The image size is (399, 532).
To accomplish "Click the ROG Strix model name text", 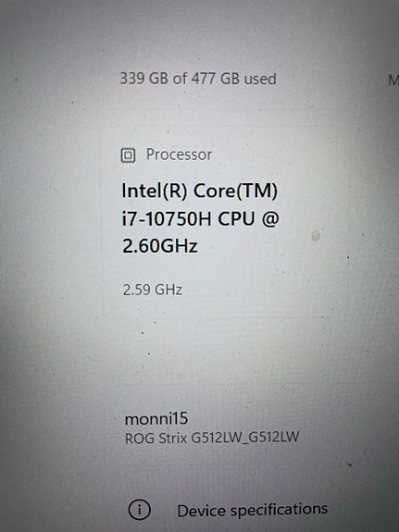I will click(x=156, y=439).
